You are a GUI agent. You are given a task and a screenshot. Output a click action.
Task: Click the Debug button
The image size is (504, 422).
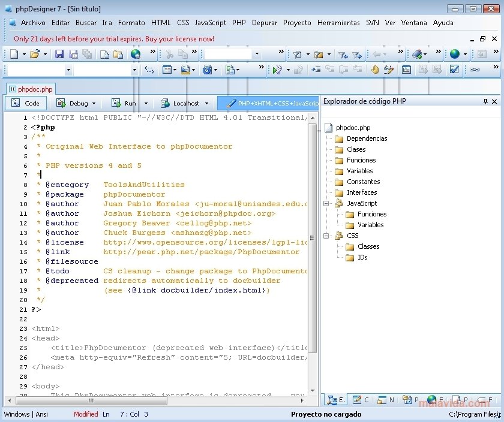coord(73,103)
